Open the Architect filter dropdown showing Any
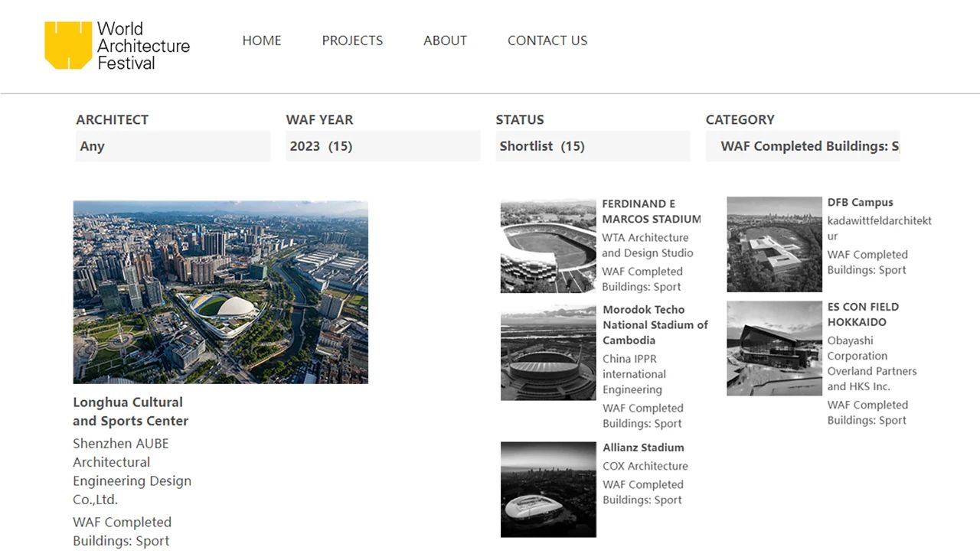The width and height of the screenshot is (980, 560). coord(173,146)
